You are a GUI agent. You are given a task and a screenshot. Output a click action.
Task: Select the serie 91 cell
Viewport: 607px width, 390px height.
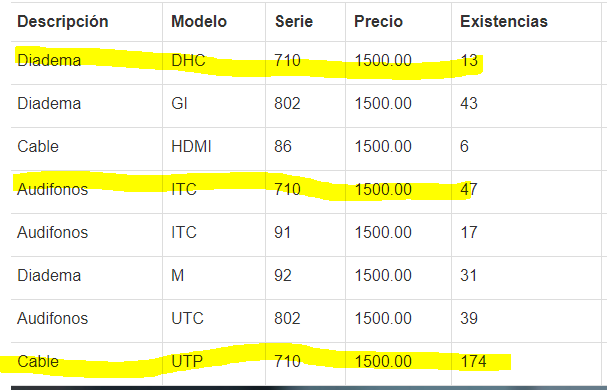[x=283, y=232]
